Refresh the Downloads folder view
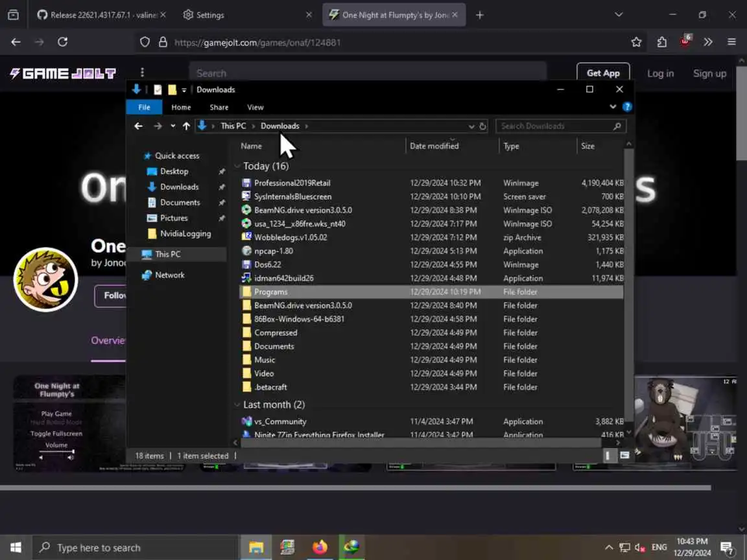The height and width of the screenshot is (560, 747). tap(482, 126)
